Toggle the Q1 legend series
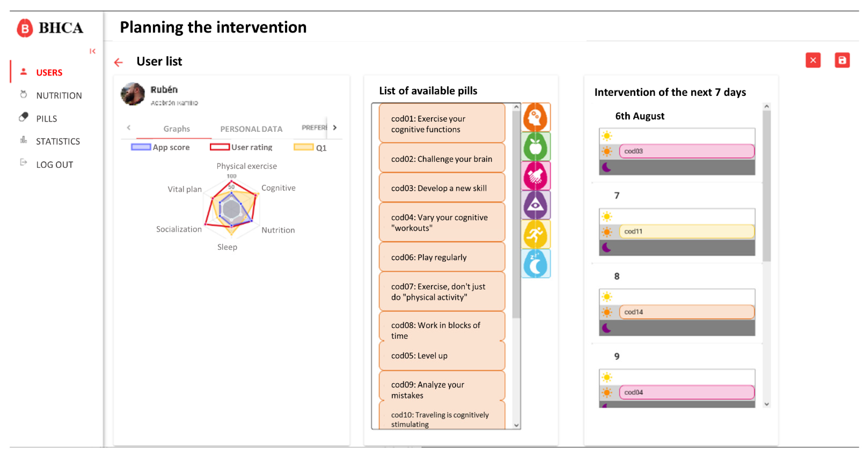 click(x=310, y=148)
